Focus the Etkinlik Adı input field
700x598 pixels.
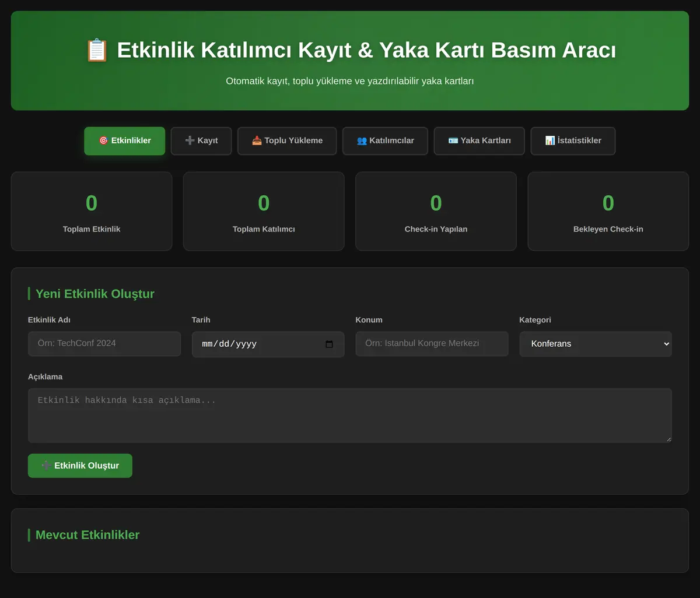pos(104,344)
